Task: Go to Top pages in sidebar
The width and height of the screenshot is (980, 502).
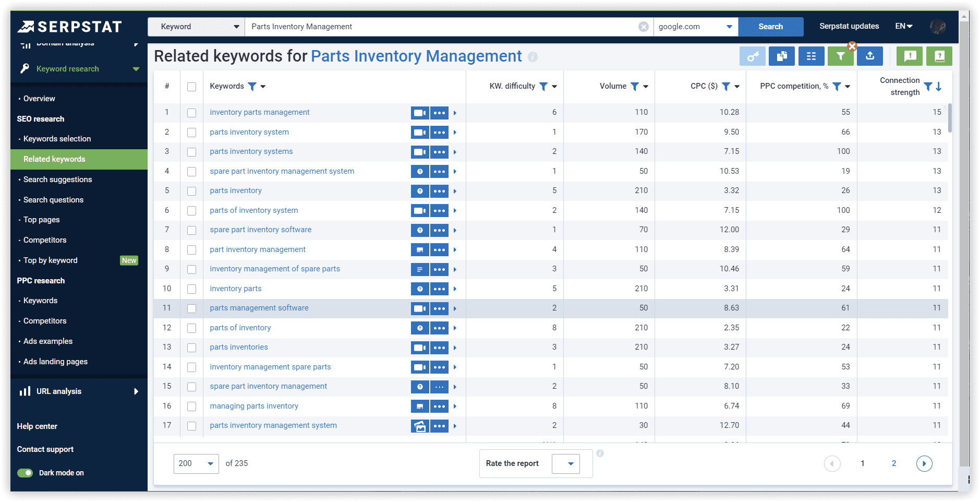Action: (41, 220)
